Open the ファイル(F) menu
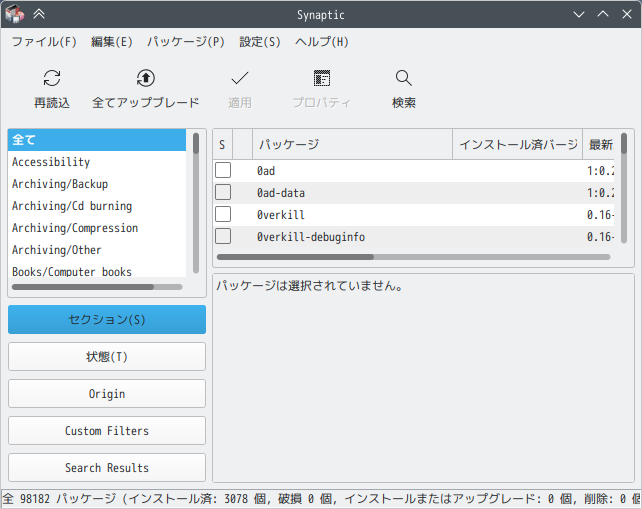 tap(44, 42)
